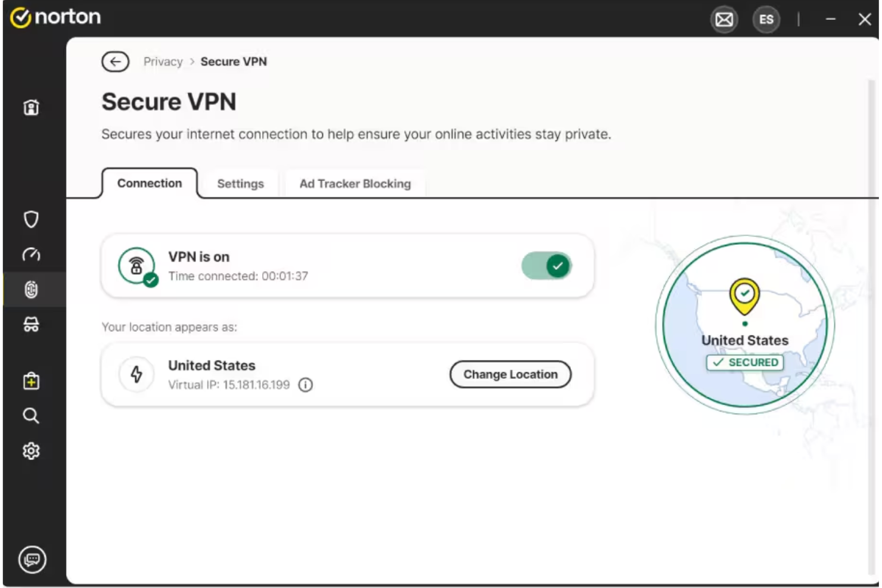Go back using the breadcrumb arrow
The width and height of the screenshot is (882, 588).
point(115,61)
